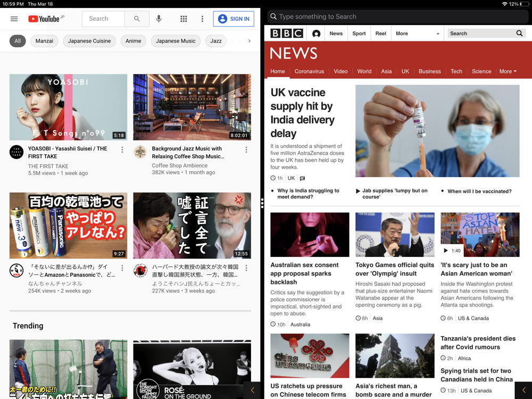This screenshot has height=399, width=532.
Task: Select the Science news tab
Action: pos(481,71)
